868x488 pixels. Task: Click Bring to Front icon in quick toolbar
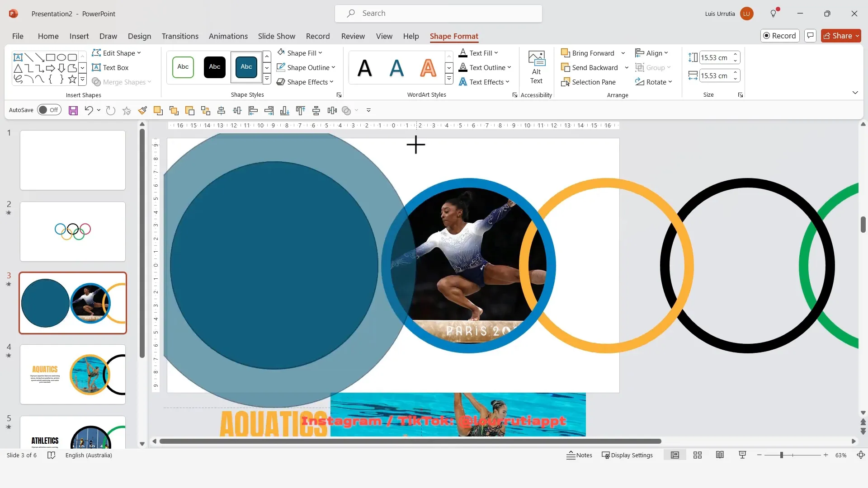[x=158, y=110]
